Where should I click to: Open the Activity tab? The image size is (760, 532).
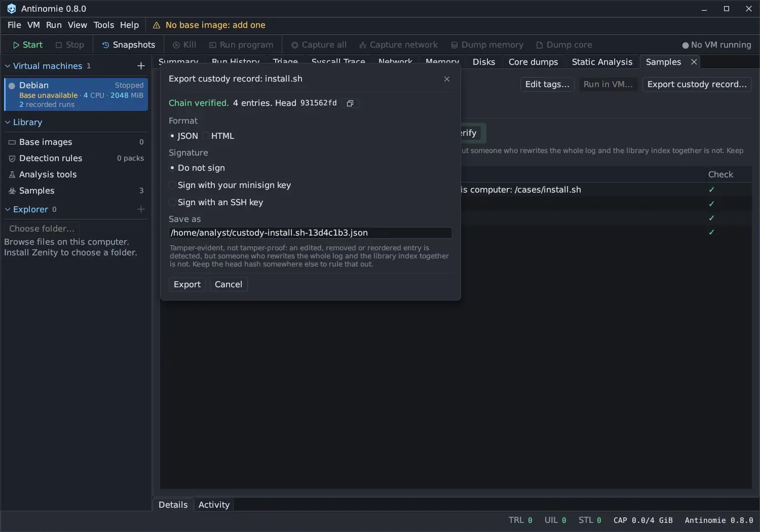(x=214, y=505)
